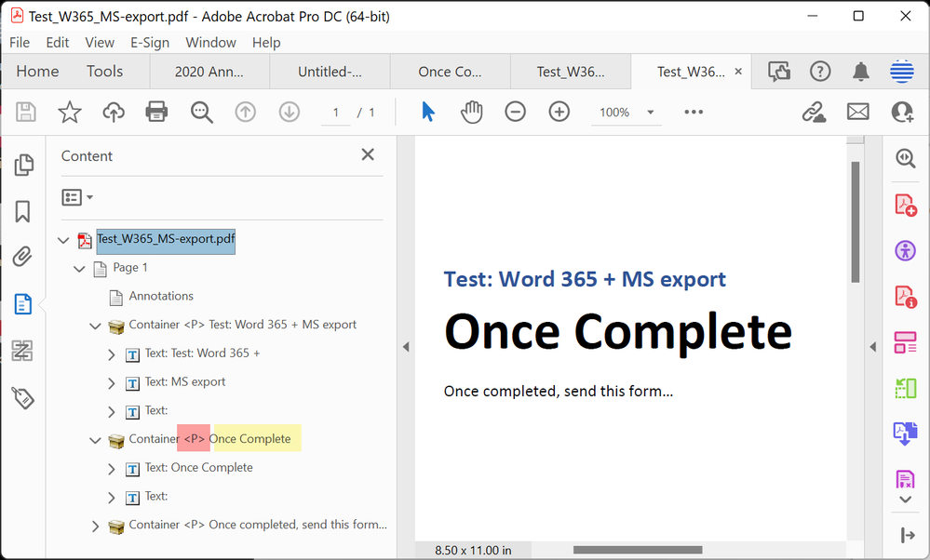
Task: Collapse the Container Once Complete tree node
Action: 94,438
